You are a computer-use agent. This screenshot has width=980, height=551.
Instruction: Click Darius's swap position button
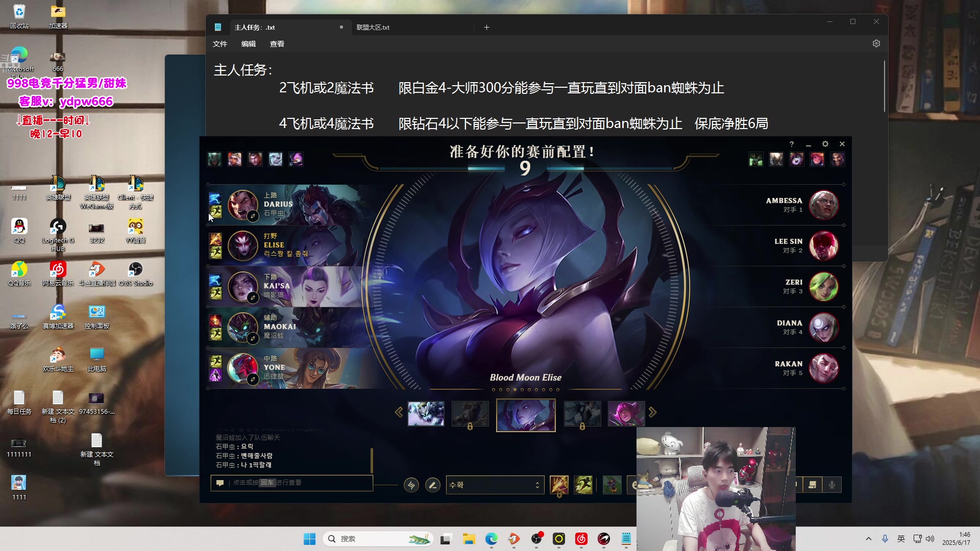(253, 216)
